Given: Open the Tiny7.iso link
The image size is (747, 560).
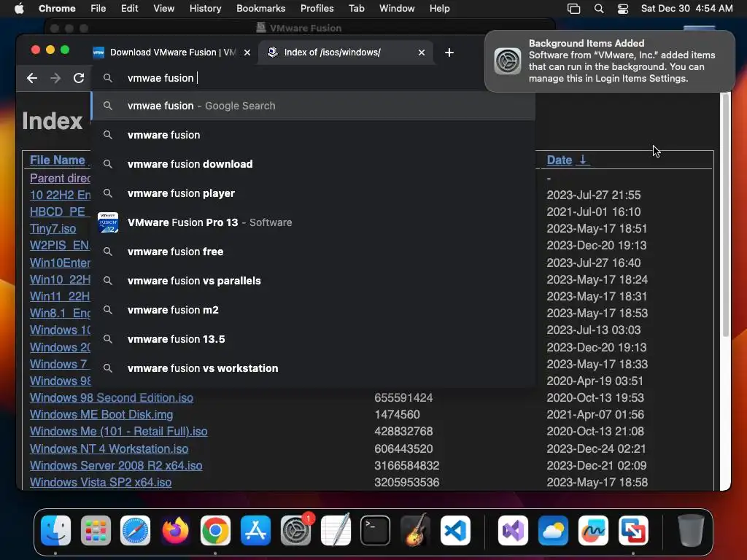Looking at the screenshot, I should click(x=53, y=228).
